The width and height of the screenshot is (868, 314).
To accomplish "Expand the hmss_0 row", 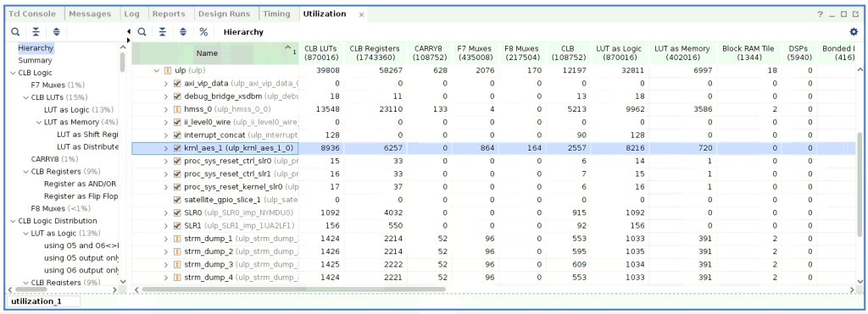I will 165,109.
